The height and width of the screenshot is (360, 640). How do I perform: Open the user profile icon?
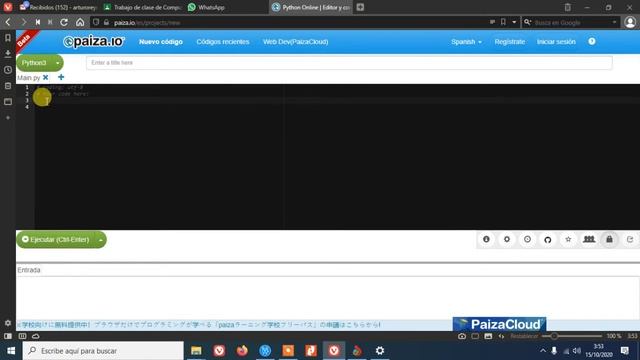click(630, 22)
